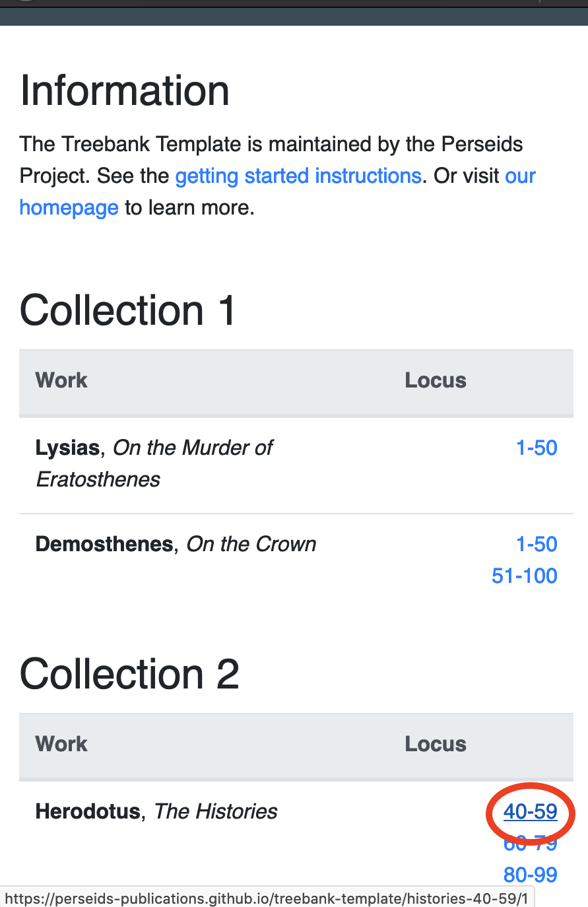Open Demosthenes locus 51-100
The width and height of the screenshot is (588, 907).
(x=524, y=576)
